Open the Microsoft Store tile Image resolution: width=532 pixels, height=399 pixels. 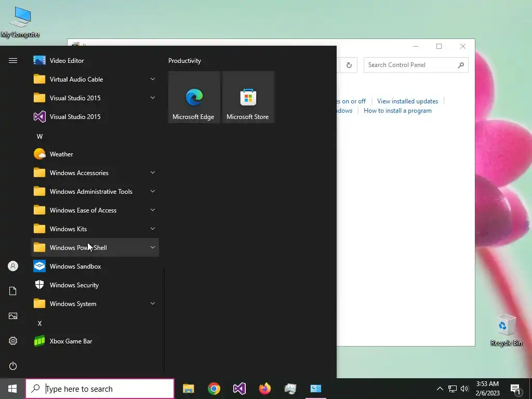(248, 97)
